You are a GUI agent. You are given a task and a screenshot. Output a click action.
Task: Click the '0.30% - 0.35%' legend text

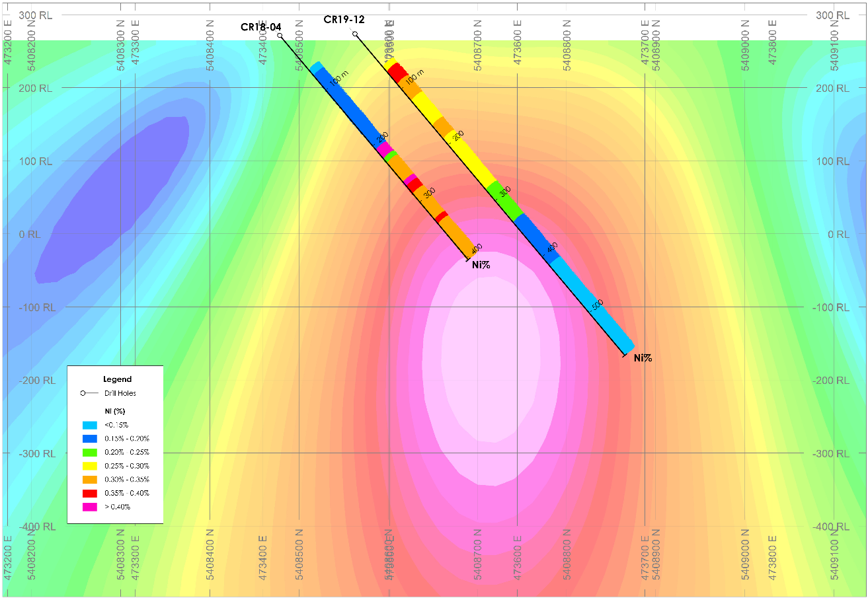[x=128, y=480]
